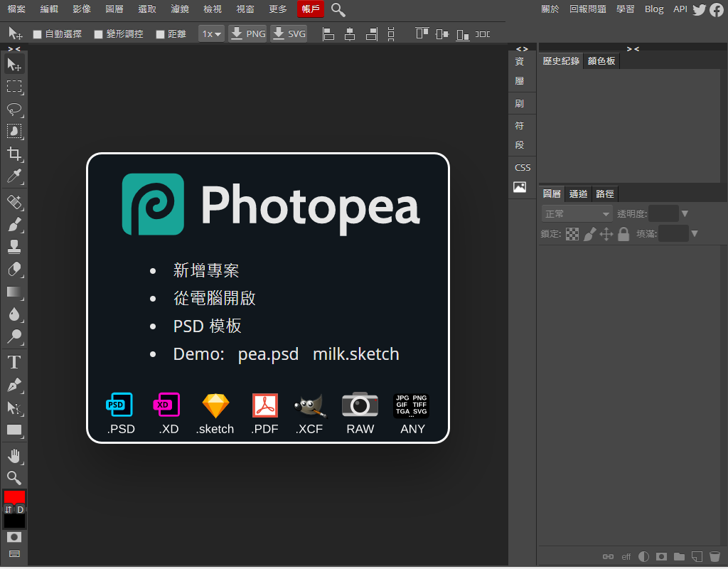Select the Crop tool
Viewport: 728px width, 569px height.
[x=14, y=154]
